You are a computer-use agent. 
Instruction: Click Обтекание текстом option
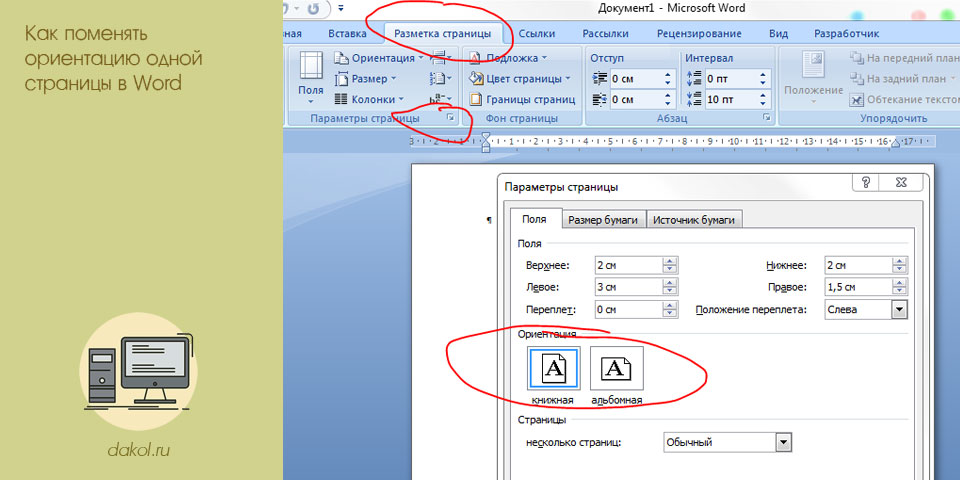[904, 99]
